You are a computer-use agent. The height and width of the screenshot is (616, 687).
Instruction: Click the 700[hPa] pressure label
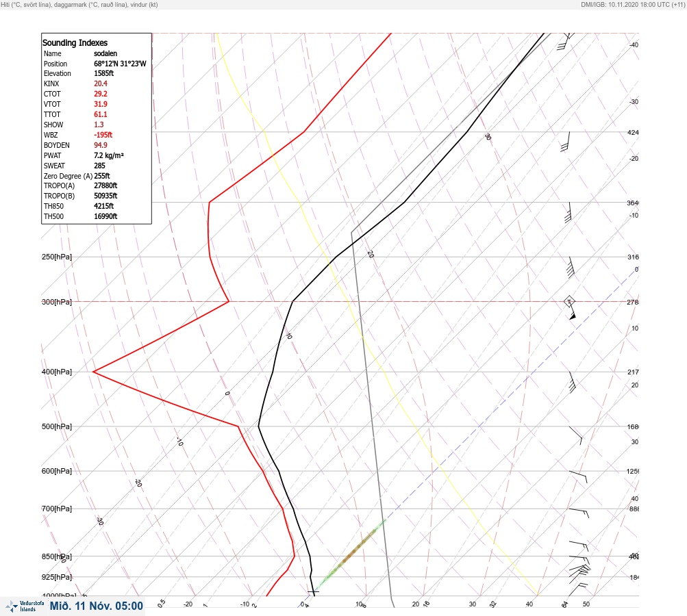click(57, 509)
